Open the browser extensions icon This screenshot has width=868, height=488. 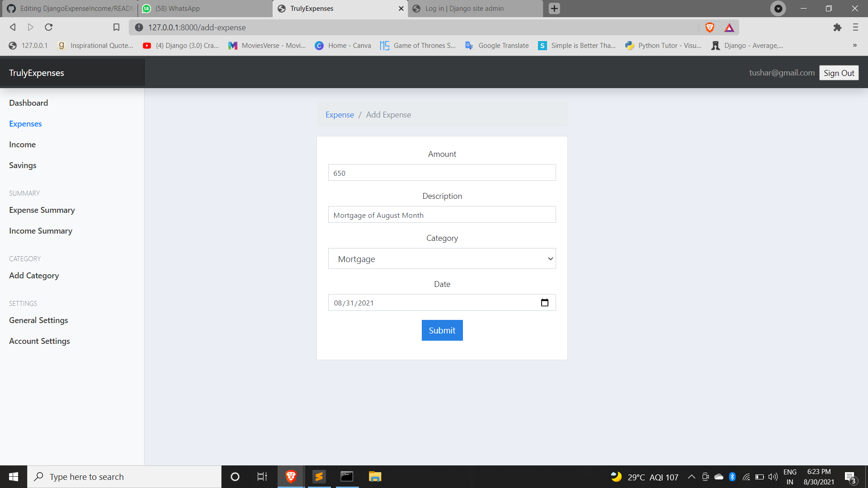tap(838, 27)
